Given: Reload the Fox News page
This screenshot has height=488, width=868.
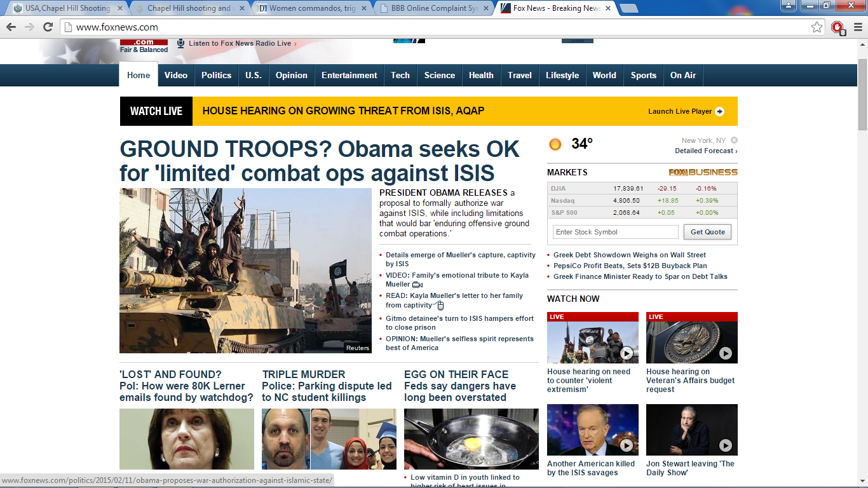Looking at the screenshot, I should tap(48, 27).
